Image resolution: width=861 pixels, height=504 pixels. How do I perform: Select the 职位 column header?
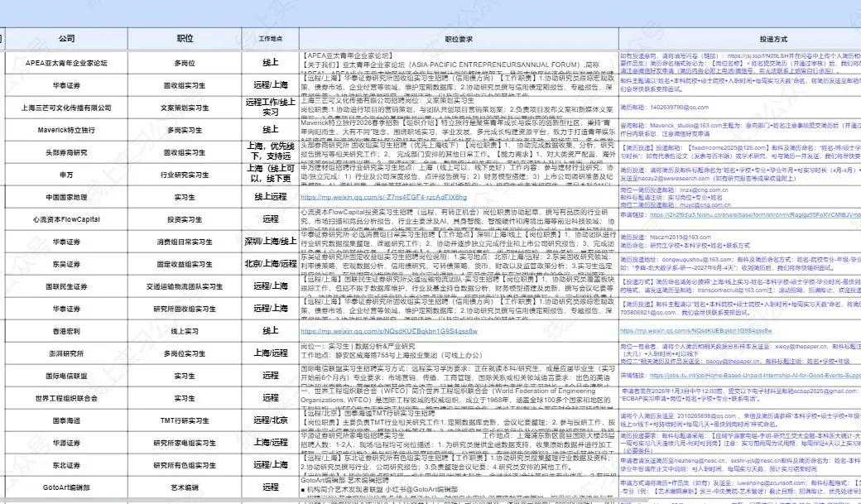click(x=185, y=38)
